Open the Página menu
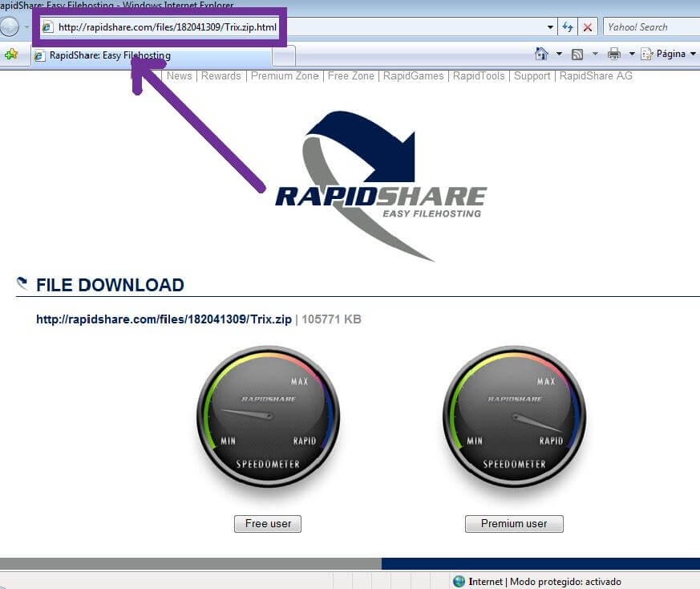 668,54
